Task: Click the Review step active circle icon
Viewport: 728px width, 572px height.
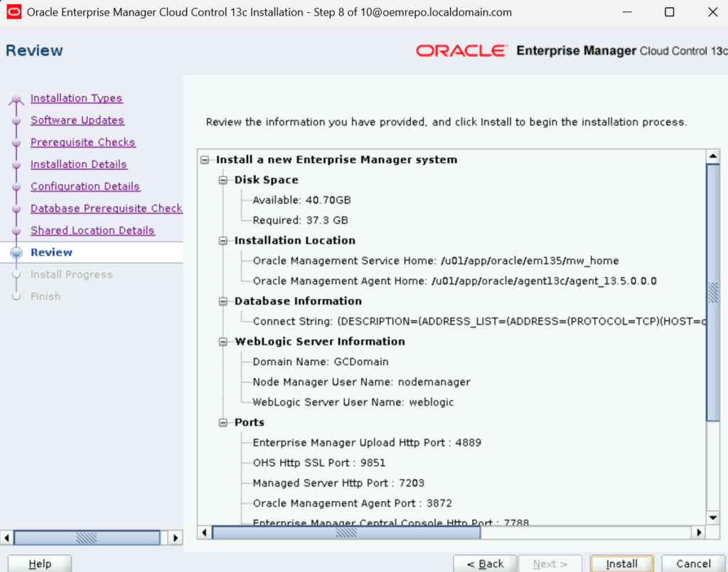Action: tap(16, 253)
